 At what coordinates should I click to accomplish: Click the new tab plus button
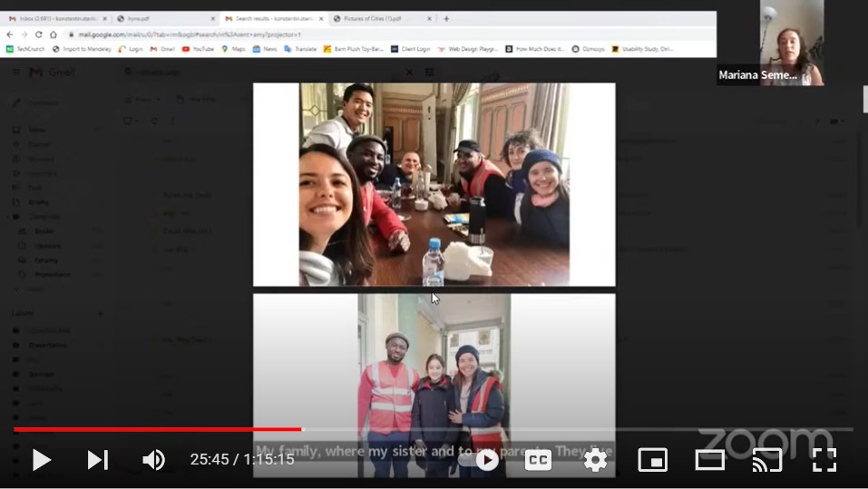coord(446,18)
